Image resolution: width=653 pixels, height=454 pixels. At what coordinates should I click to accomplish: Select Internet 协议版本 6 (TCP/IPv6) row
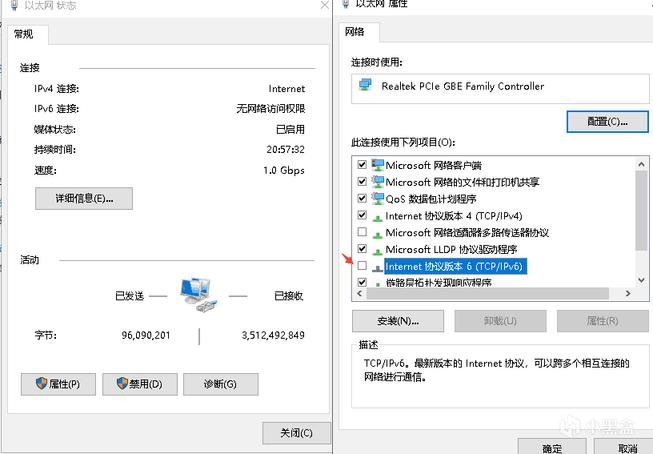point(455,267)
